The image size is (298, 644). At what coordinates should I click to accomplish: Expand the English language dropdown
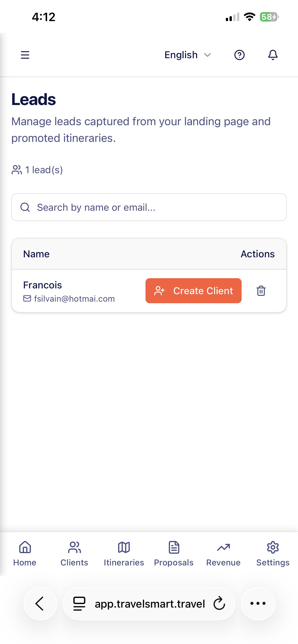[x=188, y=55]
